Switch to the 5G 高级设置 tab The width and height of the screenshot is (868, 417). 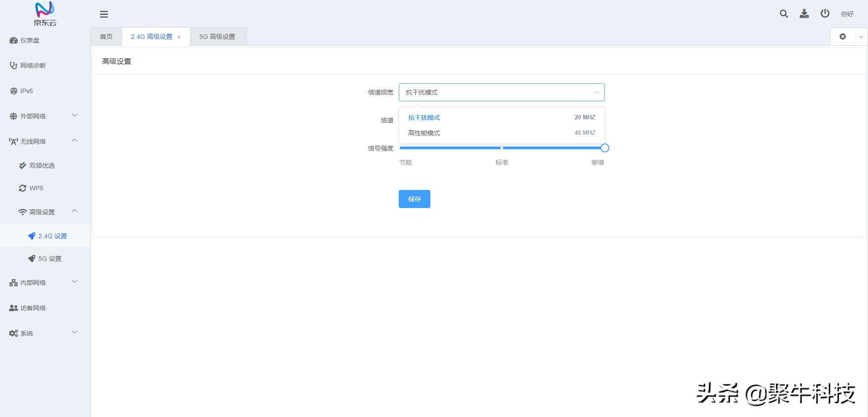[x=217, y=37]
